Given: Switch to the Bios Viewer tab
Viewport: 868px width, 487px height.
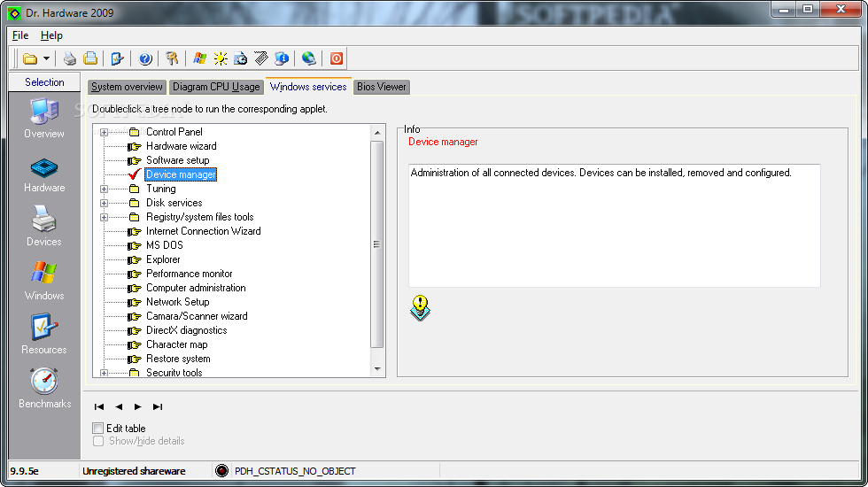Looking at the screenshot, I should [x=382, y=87].
